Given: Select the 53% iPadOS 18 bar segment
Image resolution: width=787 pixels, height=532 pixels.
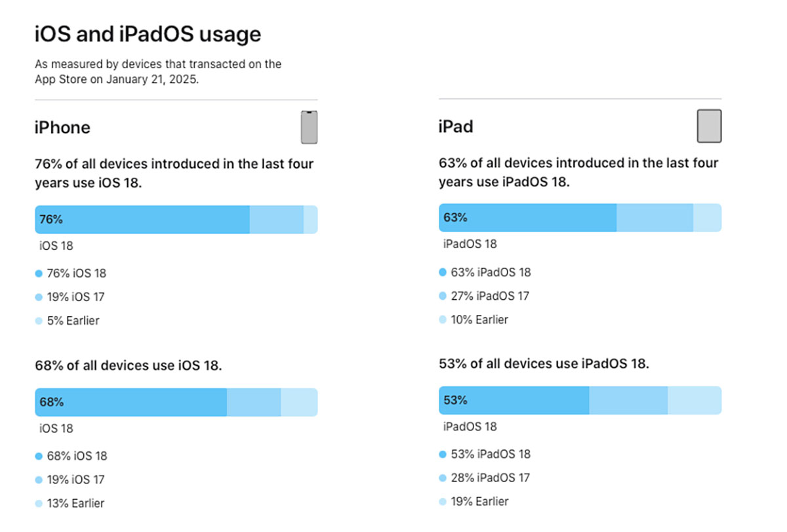Looking at the screenshot, I should (x=514, y=400).
